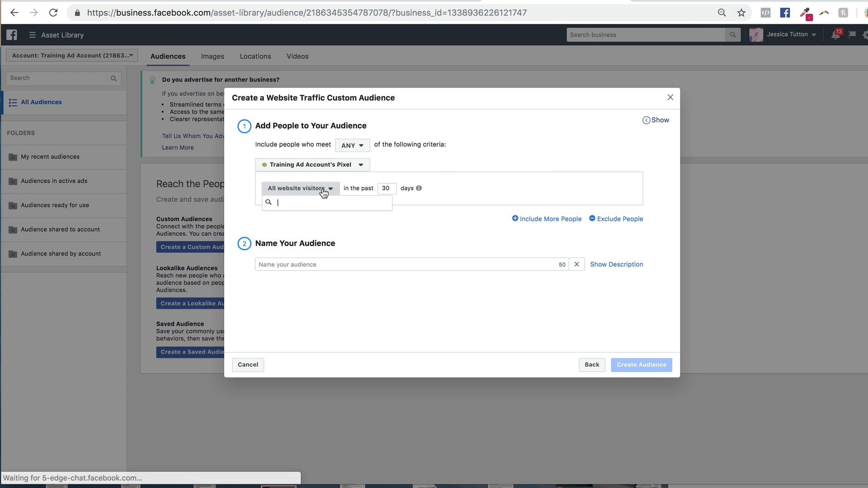This screenshot has height=488, width=868.
Task: Open the Asset Library hamburger menu
Action: point(33,35)
